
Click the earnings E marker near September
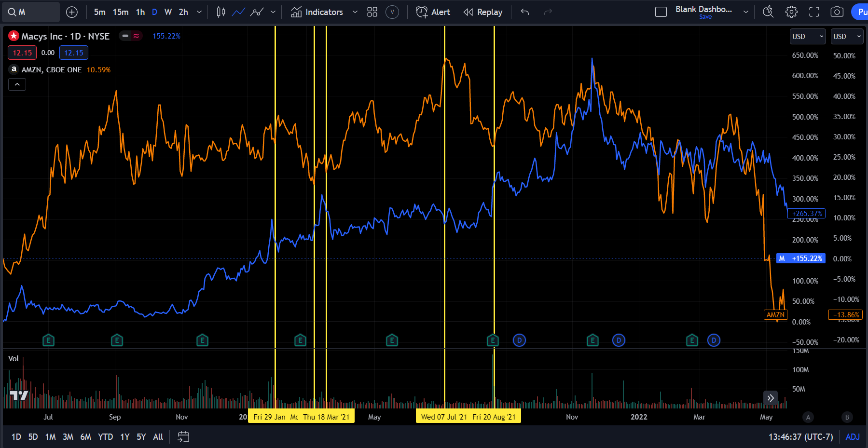click(x=117, y=340)
